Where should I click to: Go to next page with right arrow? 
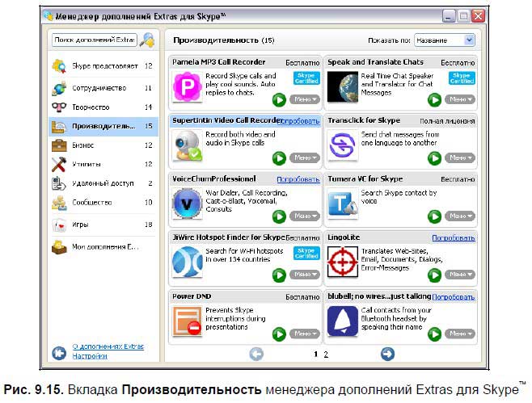(387, 353)
